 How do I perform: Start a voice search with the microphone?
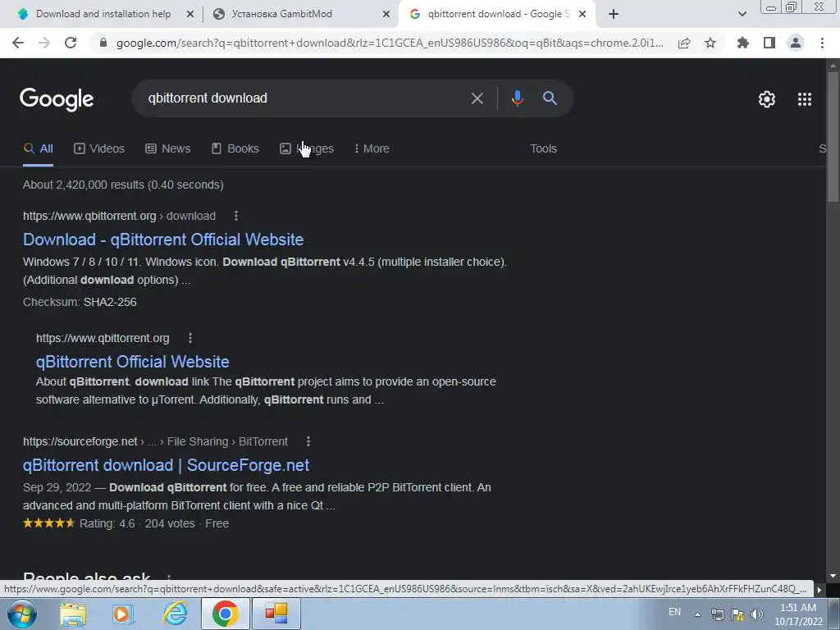pos(517,98)
